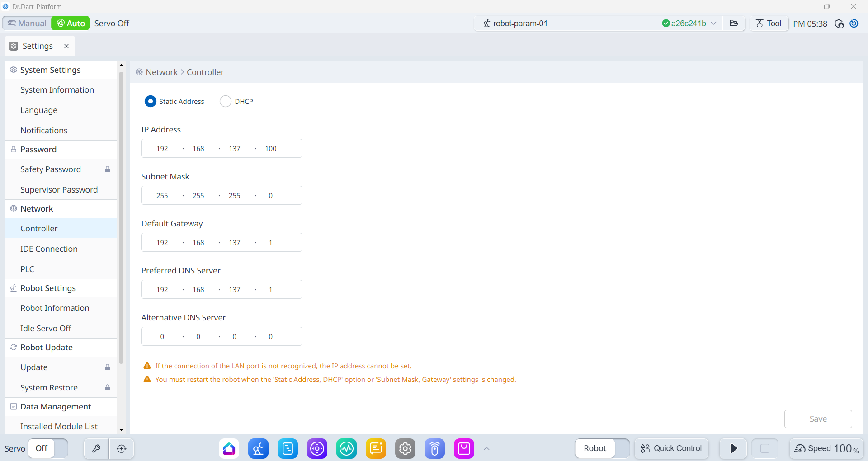Click the home position target button
868x461 pixels.
122,448
